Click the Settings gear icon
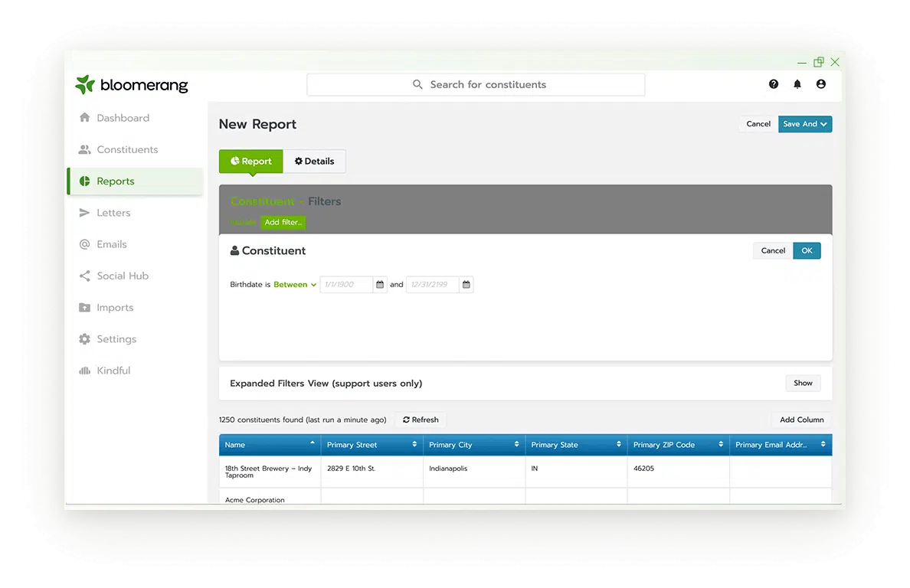This screenshot has height=588, width=910. click(x=85, y=339)
